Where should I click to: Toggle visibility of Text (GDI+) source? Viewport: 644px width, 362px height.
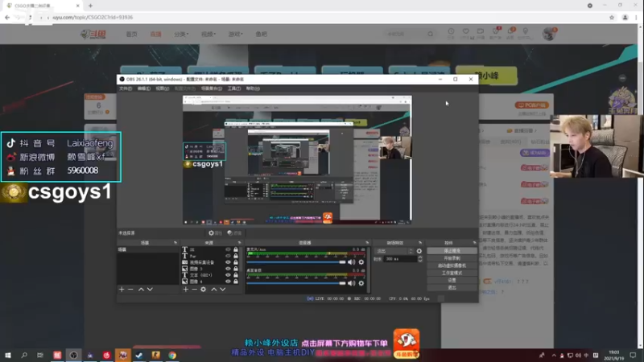tap(228, 275)
